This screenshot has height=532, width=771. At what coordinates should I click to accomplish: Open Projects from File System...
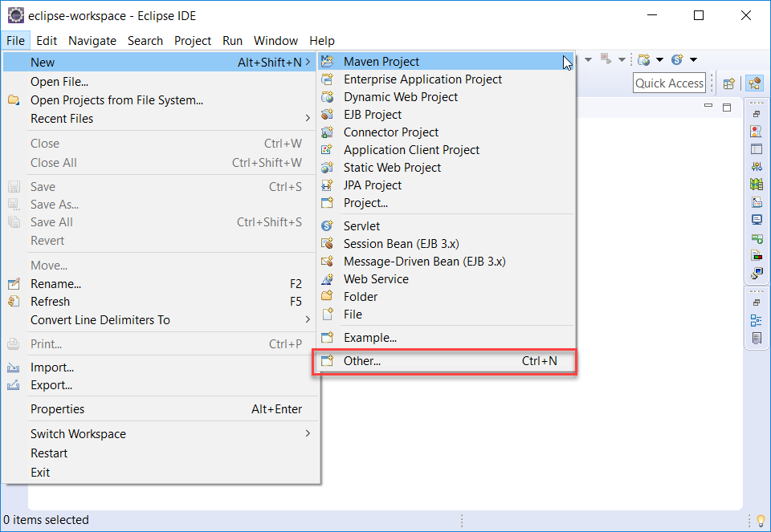click(159, 100)
